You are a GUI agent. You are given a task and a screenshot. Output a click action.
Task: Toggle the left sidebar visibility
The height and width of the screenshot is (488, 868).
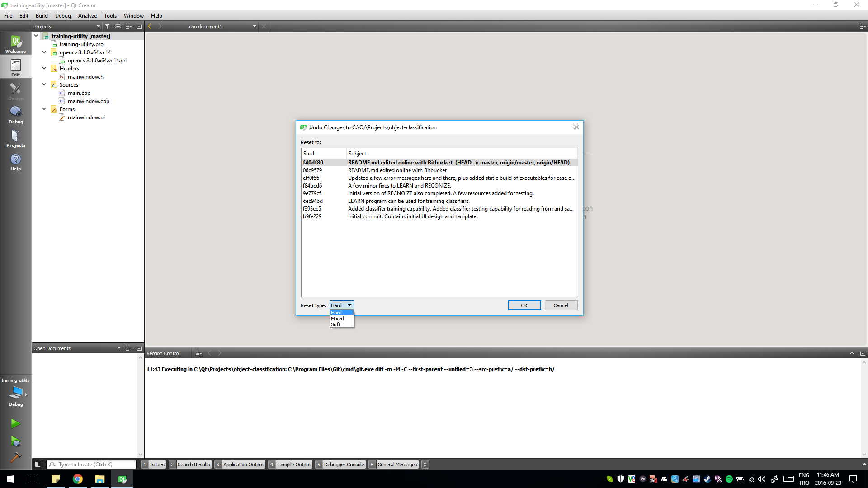point(38,464)
